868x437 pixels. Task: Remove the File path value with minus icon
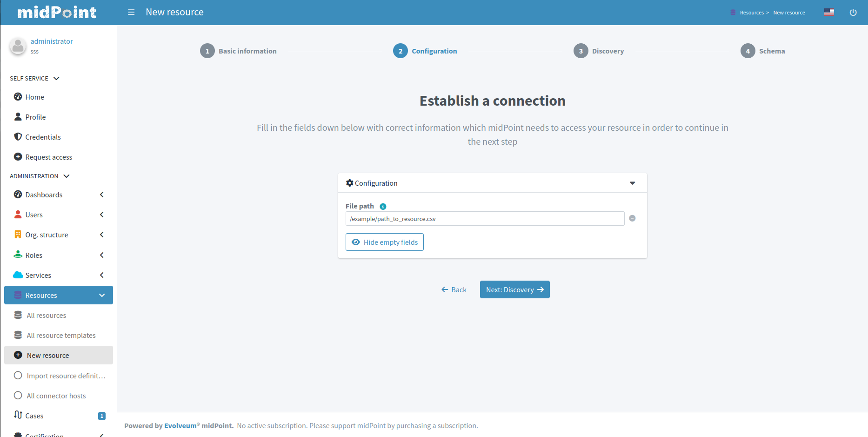pos(632,218)
